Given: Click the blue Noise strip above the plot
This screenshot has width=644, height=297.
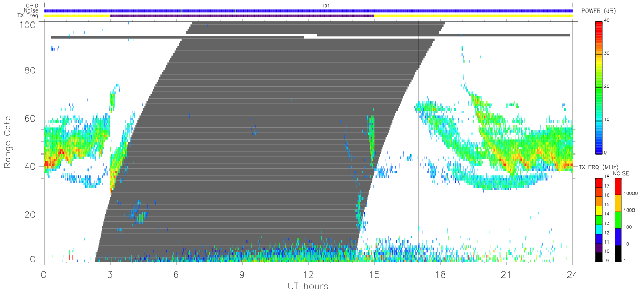Looking at the screenshot, I should [x=308, y=10].
